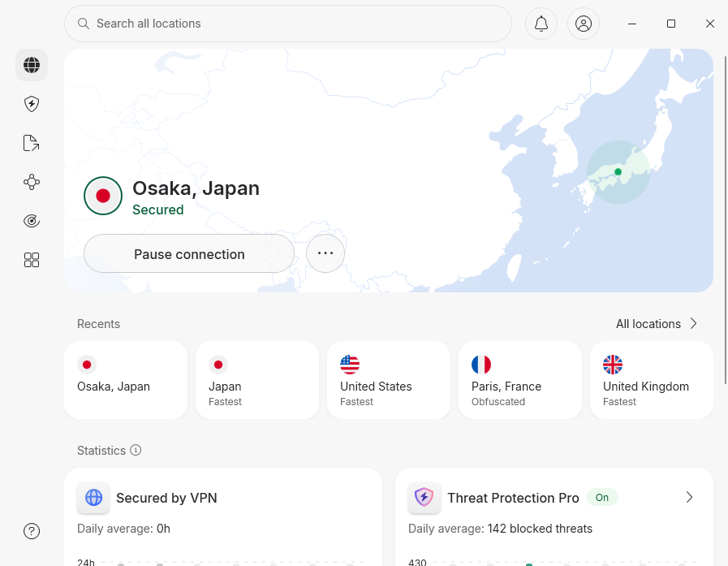Click the Threat Protection Pro shield icon
728x566 pixels.
(x=424, y=498)
